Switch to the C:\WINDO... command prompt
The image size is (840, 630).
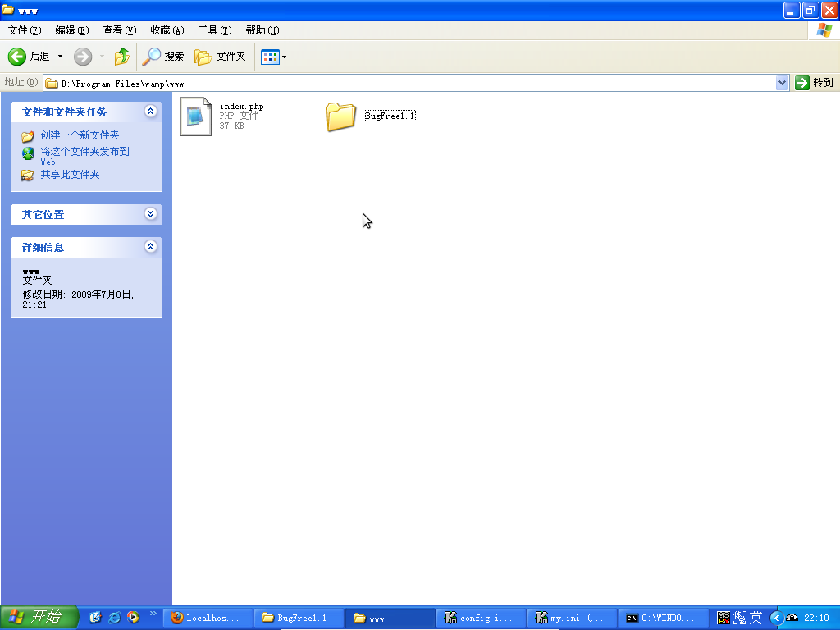point(663,618)
